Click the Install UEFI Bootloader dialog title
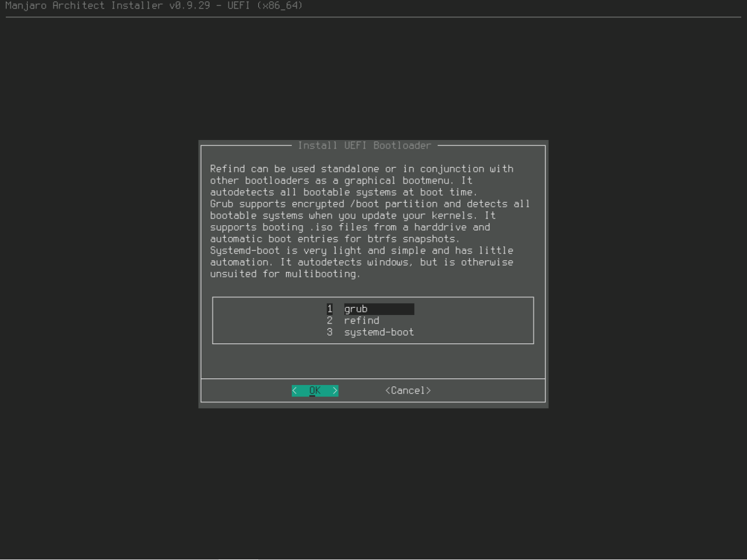The image size is (747, 560). point(364,145)
